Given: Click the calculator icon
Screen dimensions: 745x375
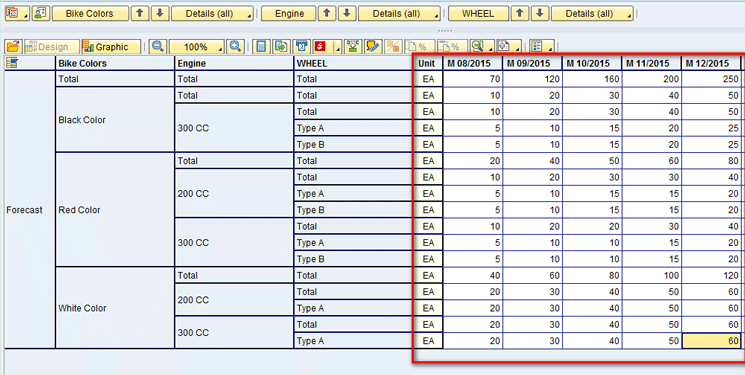Looking at the screenshot, I should pos(261,47).
